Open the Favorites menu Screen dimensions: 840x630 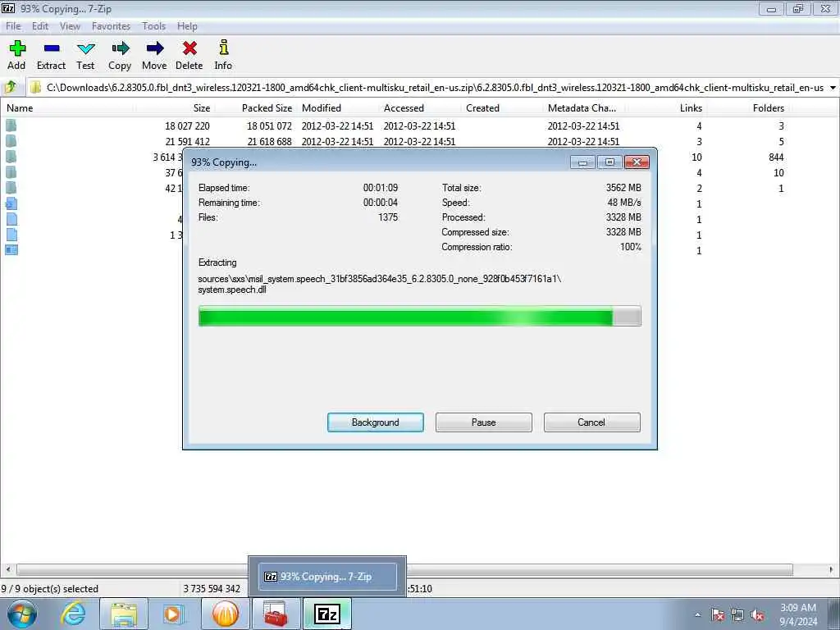point(111,25)
